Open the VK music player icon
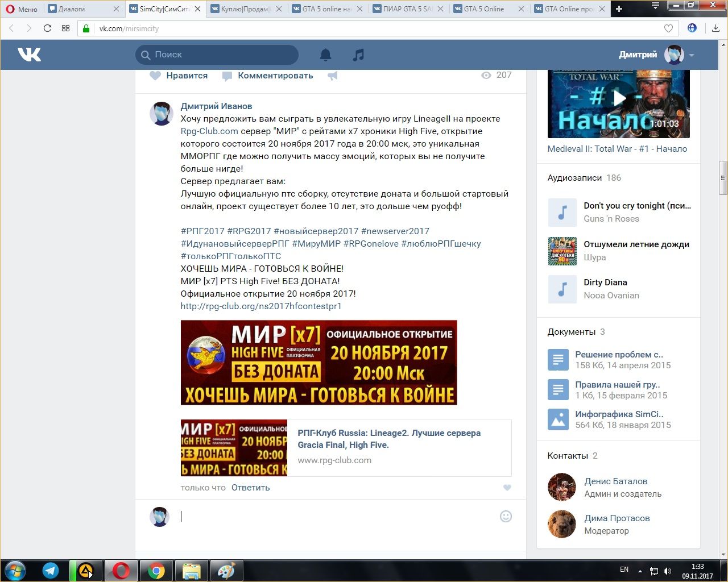This screenshot has height=582, width=728. point(358,55)
